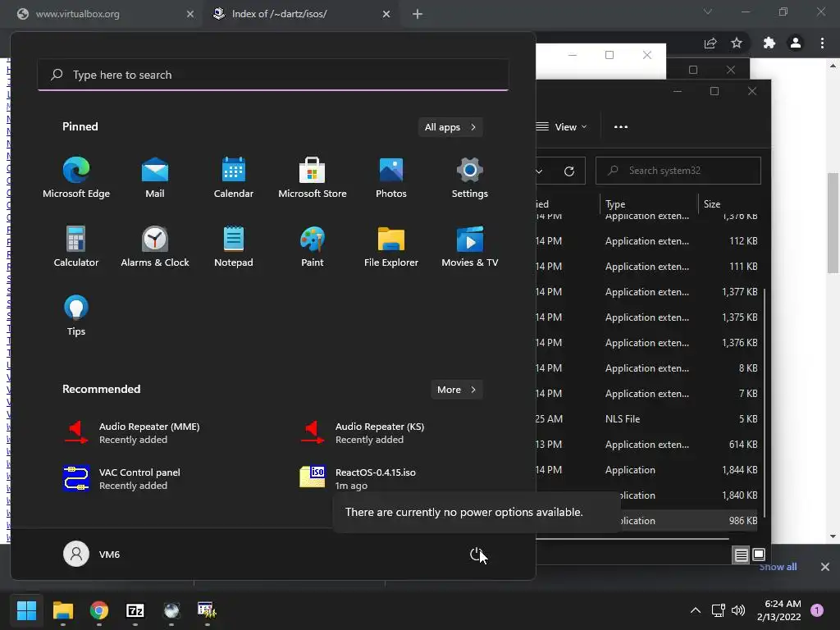The image size is (840, 630).
Task: Open Microsoft Store
Action: pos(313,177)
